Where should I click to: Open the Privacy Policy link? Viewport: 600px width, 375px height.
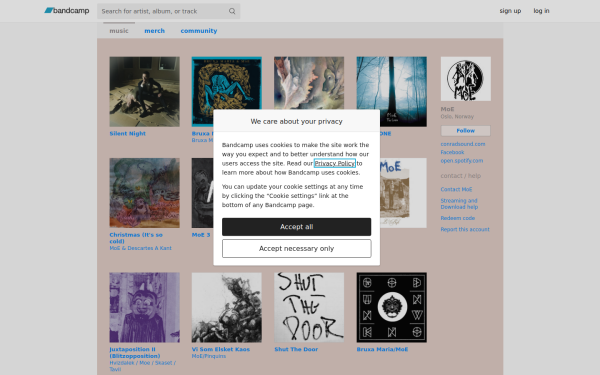335,163
